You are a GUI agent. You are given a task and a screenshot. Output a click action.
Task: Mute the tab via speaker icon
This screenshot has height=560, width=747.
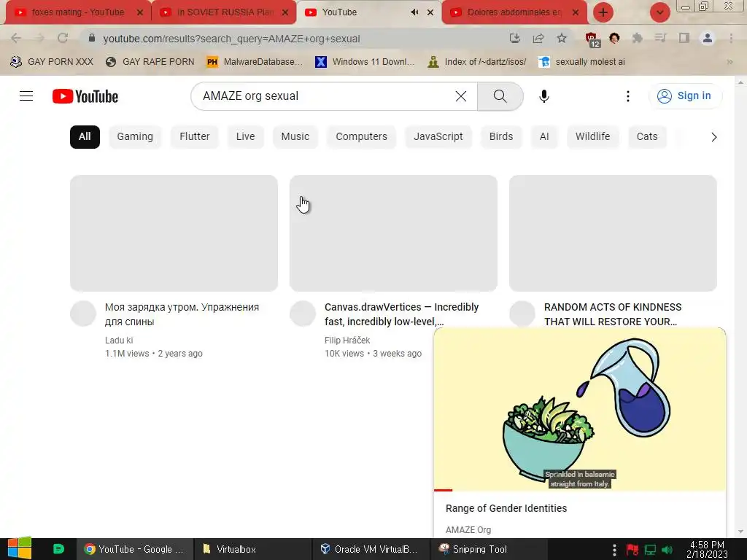point(414,12)
